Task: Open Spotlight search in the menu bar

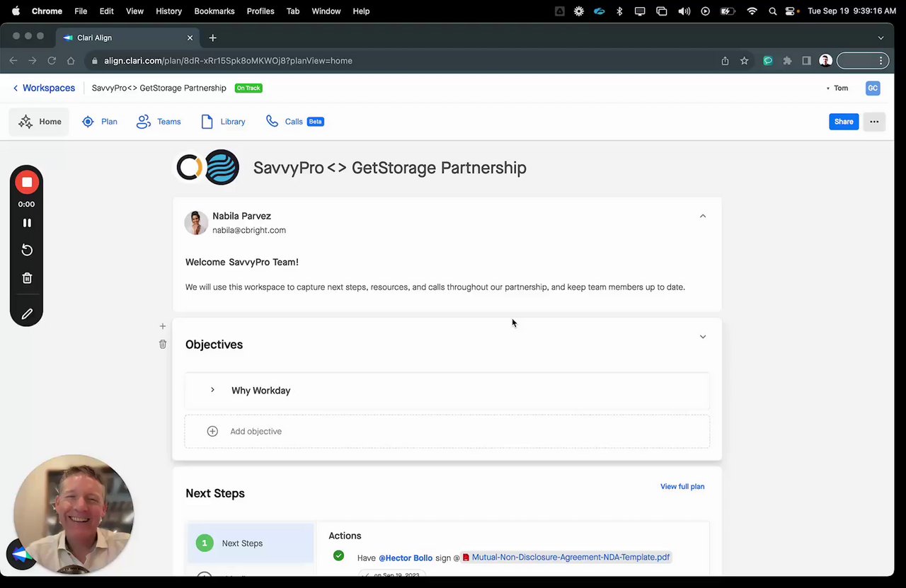Action: coord(772,11)
